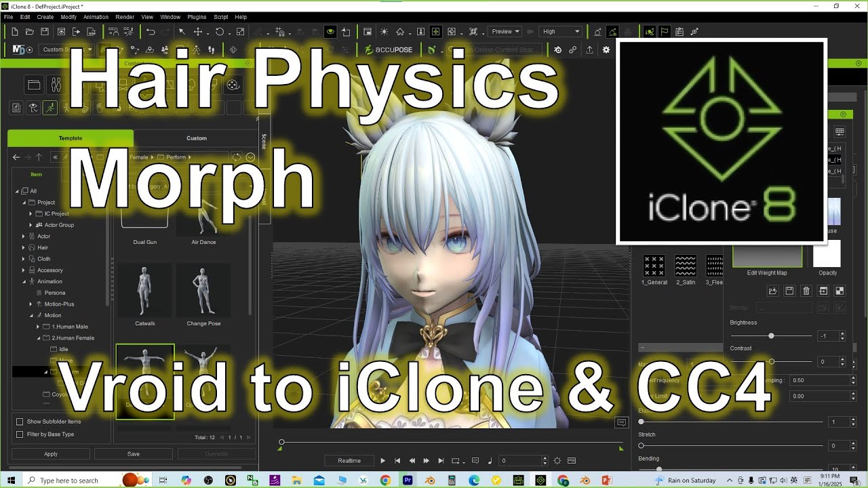Screen dimensions: 868x488
Task: Enable Show Subfolder Items checkbox
Action: (20, 422)
